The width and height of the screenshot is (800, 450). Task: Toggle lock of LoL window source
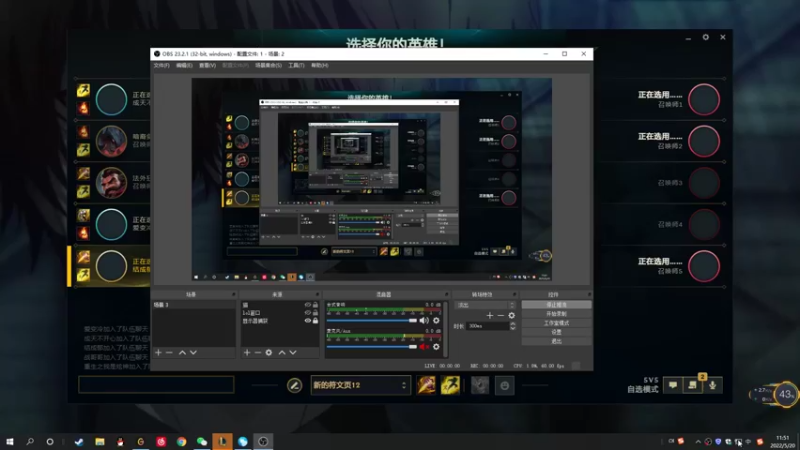click(x=315, y=313)
